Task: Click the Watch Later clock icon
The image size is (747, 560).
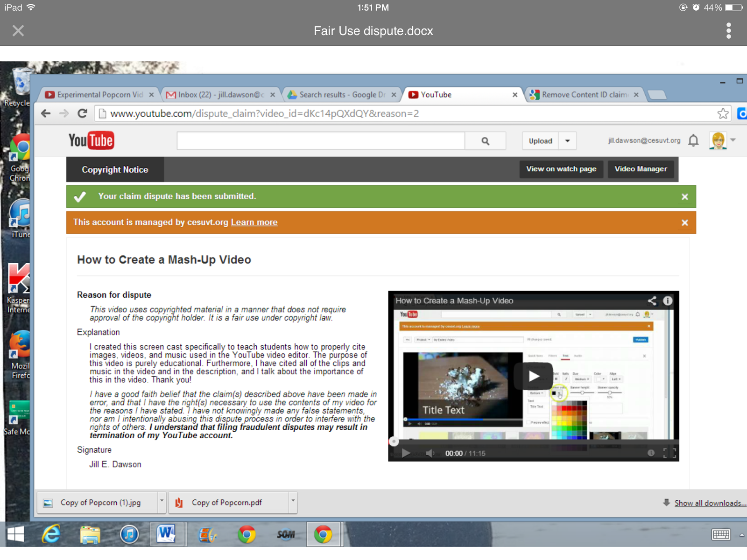Action: pos(651,453)
